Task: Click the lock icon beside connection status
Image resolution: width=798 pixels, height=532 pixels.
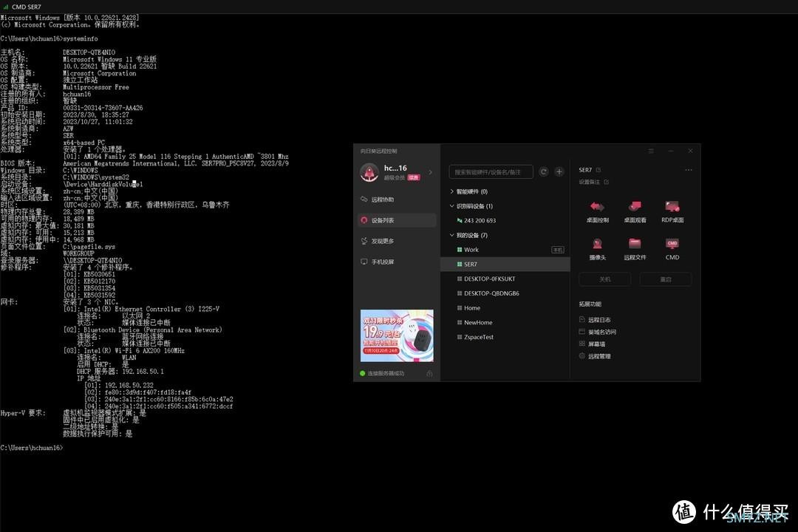Action: (429, 373)
